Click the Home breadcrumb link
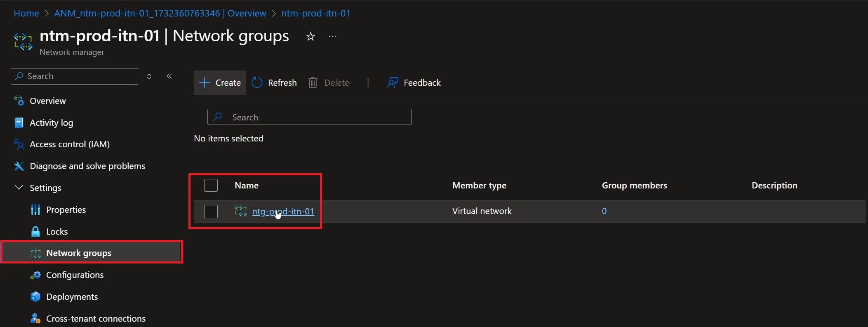The image size is (868, 327). [x=26, y=13]
